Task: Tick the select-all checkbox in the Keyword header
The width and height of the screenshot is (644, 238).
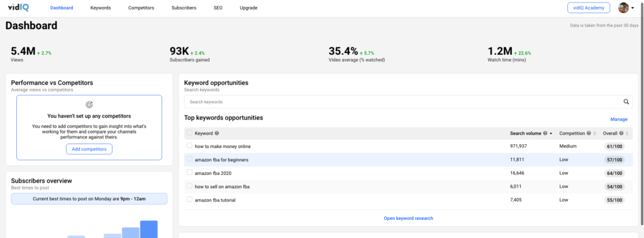Action: (189, 133)
